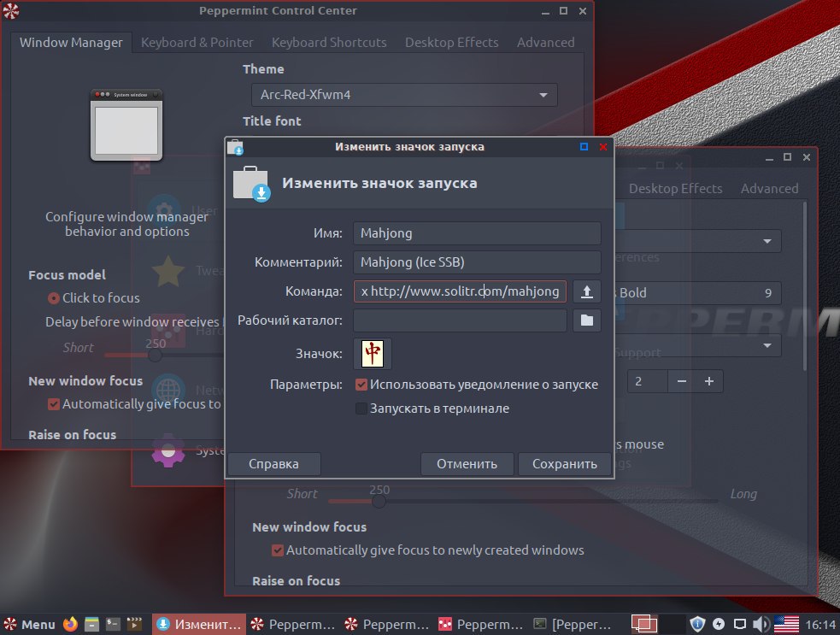Click the star Tweaks icon behind dialog
840x635 pixels.
click(168, 271)
